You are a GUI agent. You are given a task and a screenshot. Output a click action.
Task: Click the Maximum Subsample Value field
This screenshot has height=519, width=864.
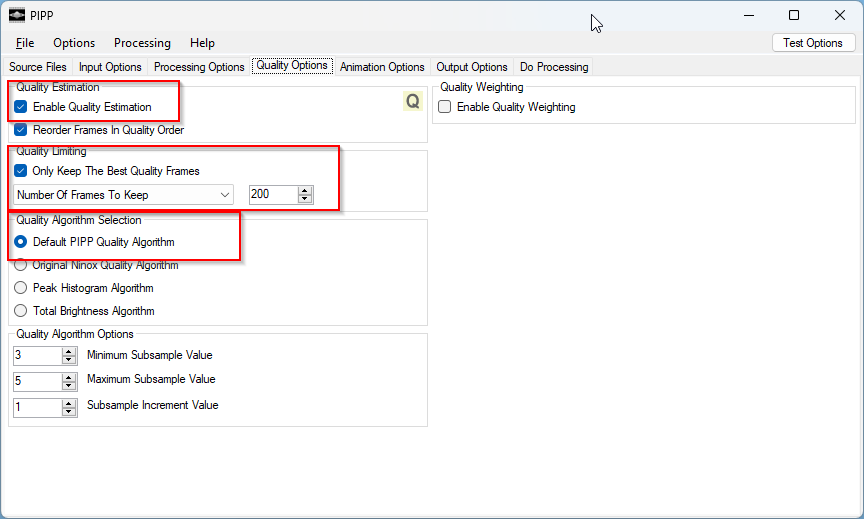[37, 381]
